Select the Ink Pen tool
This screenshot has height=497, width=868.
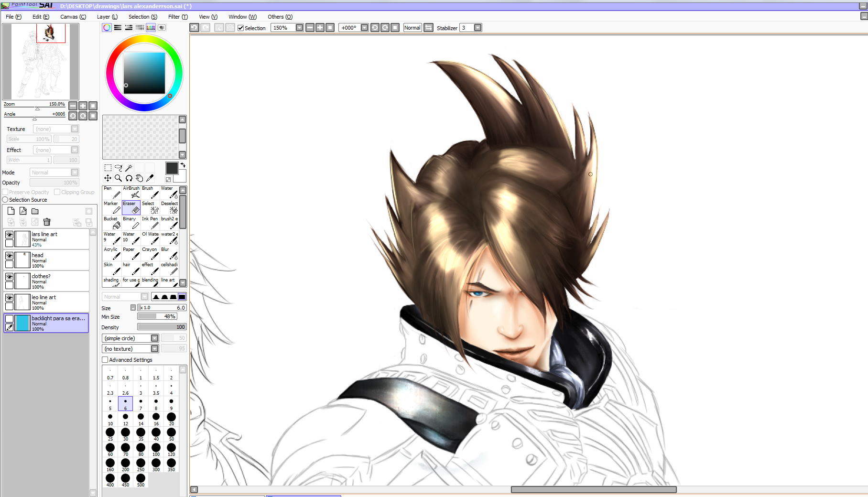(x=150, y=222)
